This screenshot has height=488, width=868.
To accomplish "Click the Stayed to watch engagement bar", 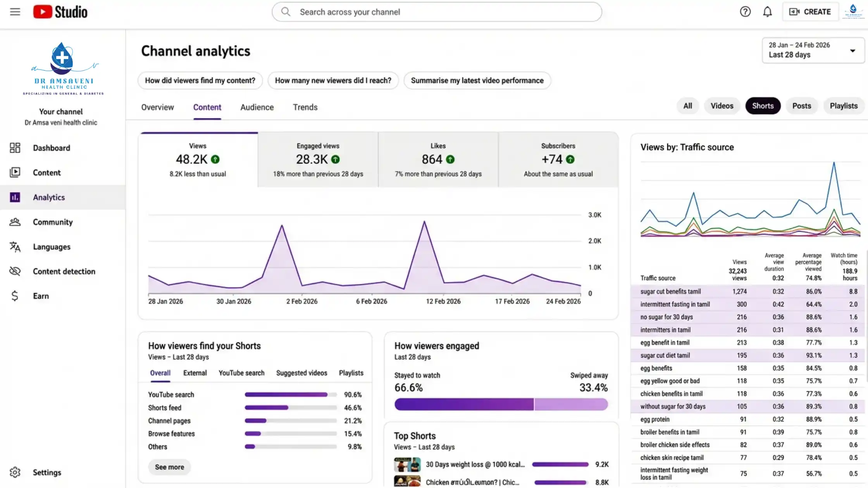I will click(463, 404).
